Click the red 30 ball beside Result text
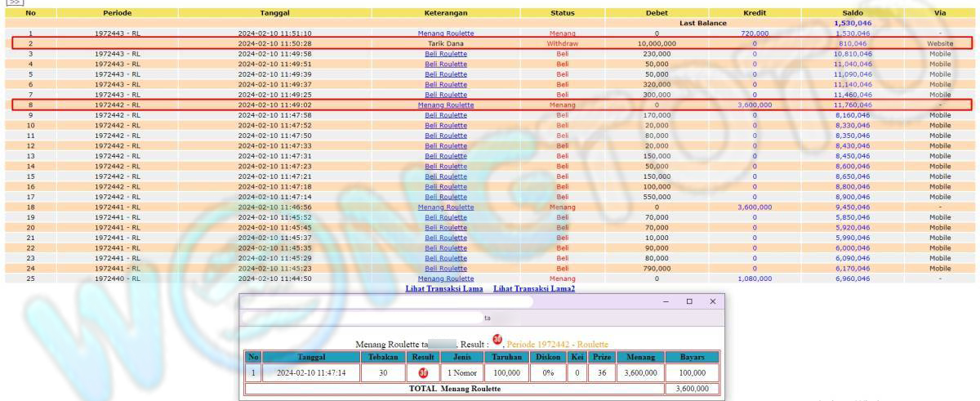This screenshot has height=401, width=980. [x=497, y=340]
